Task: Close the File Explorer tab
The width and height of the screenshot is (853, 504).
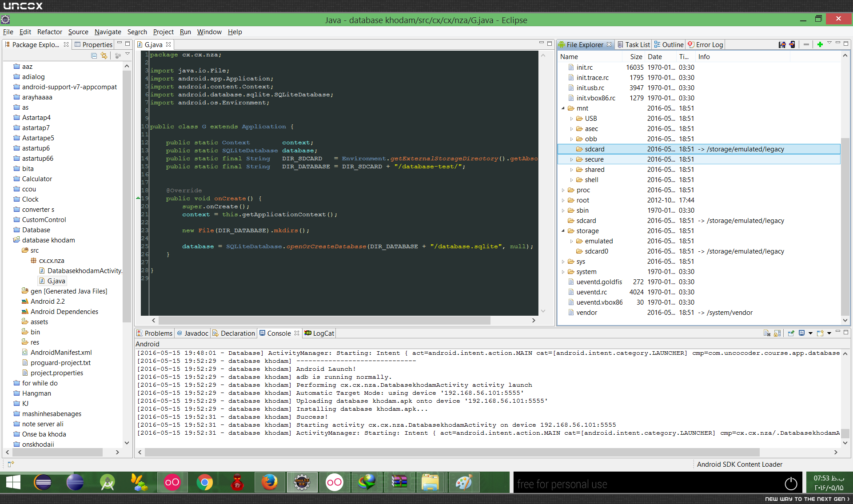Action: pos(609,44)
